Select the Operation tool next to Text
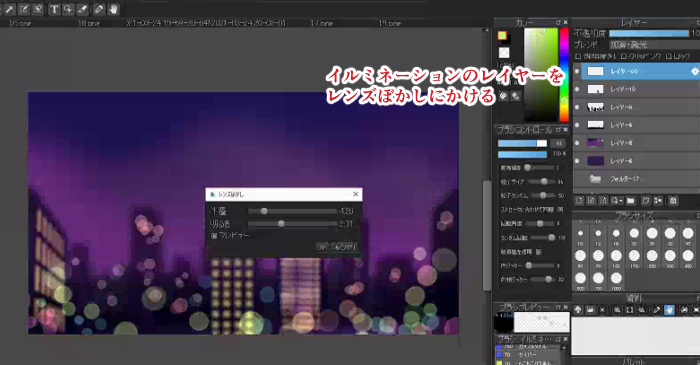 coord(68,9)
